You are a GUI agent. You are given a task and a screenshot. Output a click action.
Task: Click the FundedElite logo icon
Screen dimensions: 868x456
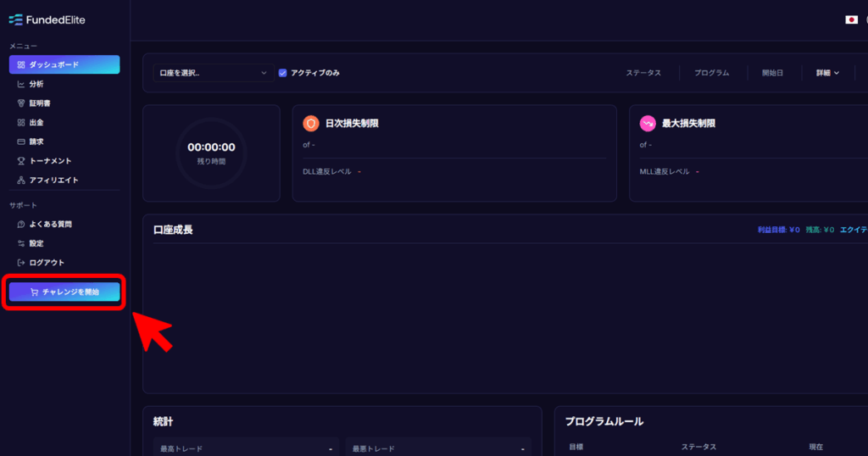click(15, 20)
